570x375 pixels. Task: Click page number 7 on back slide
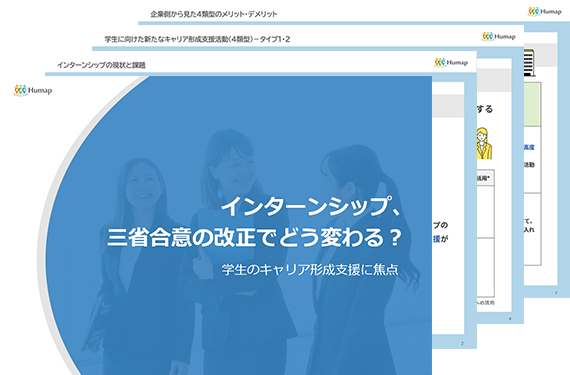point(555,293)
